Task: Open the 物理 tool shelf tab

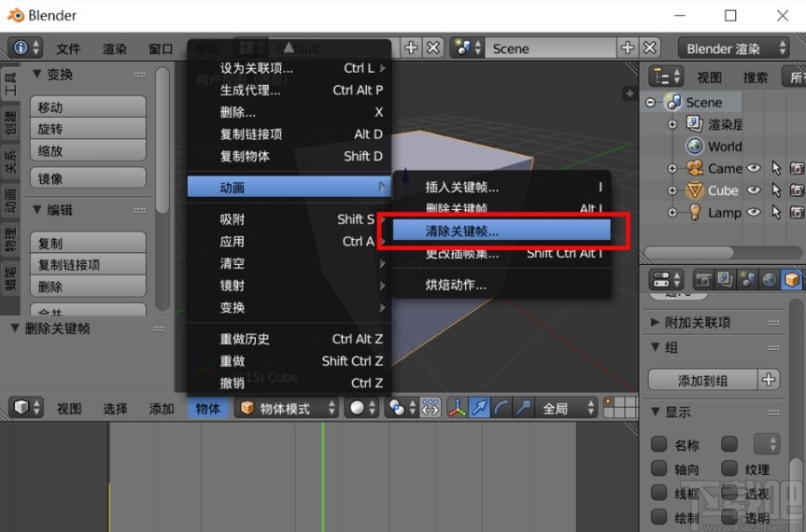Action: [x=10, y=238]
